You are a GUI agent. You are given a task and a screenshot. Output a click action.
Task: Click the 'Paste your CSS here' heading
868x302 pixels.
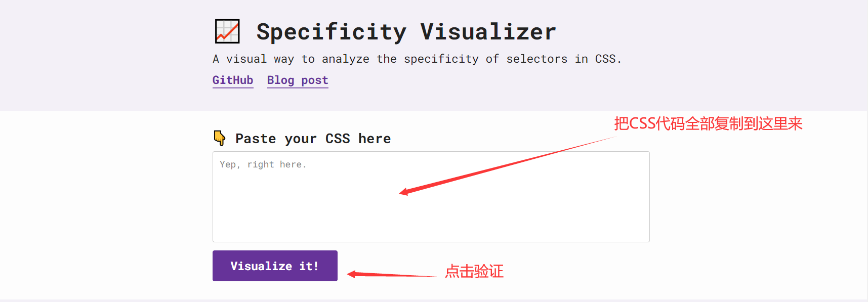click(313, 139)
